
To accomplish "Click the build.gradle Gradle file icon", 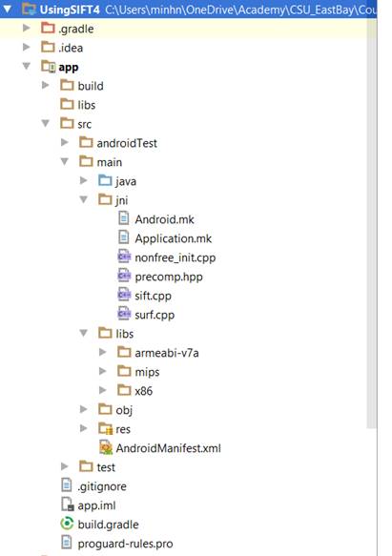I will [67, 524].
